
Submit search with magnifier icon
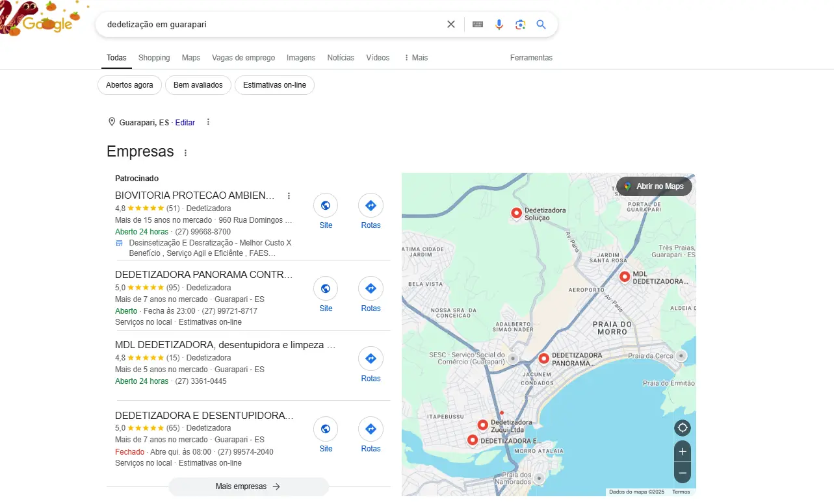(541, 25)
